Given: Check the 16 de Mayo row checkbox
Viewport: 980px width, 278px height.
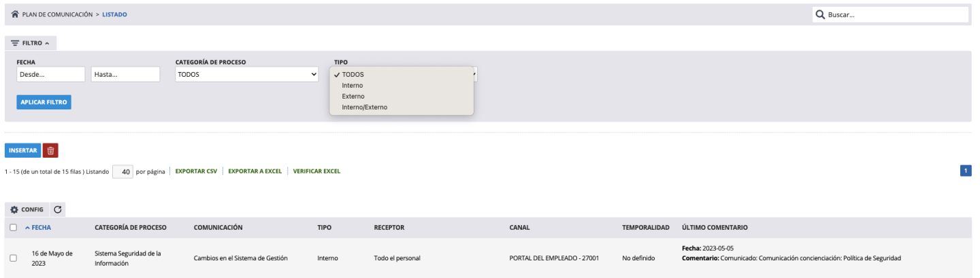Looking at the screenshot, I should [14, 258].
